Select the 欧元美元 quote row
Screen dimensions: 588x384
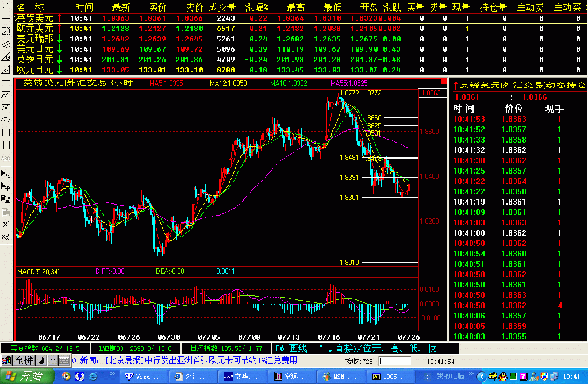click(x=301, y=29)
